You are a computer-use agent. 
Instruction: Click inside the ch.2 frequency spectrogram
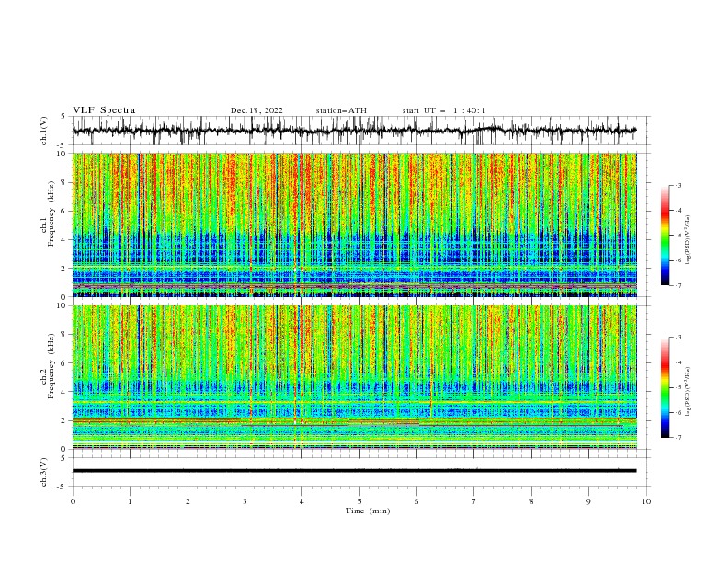(354, 377)
